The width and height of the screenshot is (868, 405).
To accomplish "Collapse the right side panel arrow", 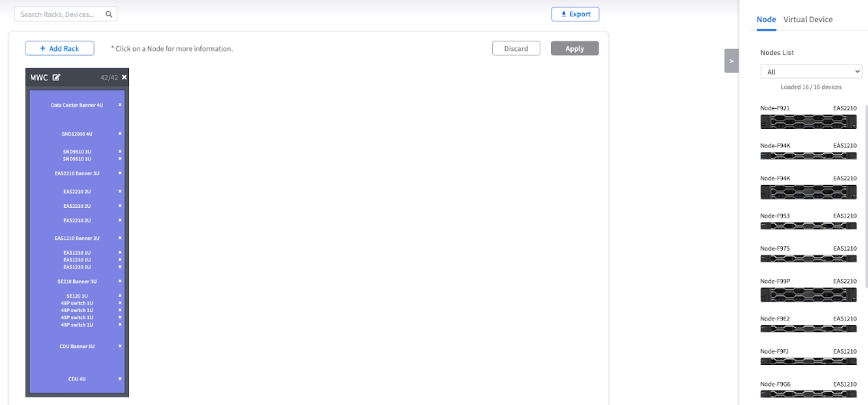I will click(731, 61).
